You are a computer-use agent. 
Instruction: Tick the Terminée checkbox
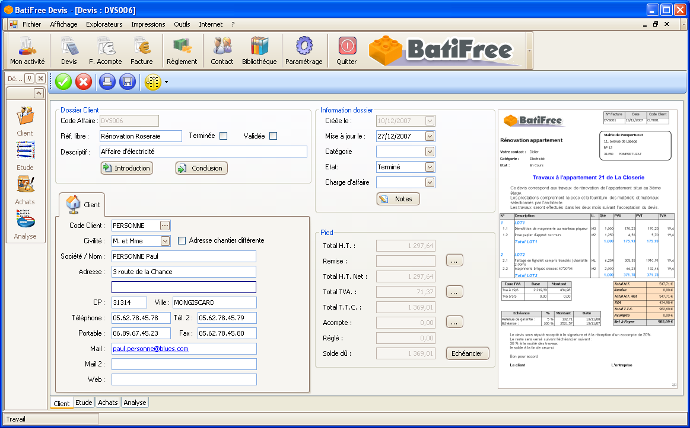coord(223,136)
